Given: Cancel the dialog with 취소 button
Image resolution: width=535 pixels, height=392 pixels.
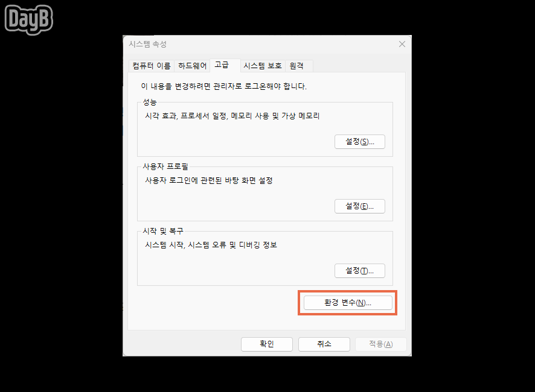Looking at the screenshot, I should click(x=324, y=344).
